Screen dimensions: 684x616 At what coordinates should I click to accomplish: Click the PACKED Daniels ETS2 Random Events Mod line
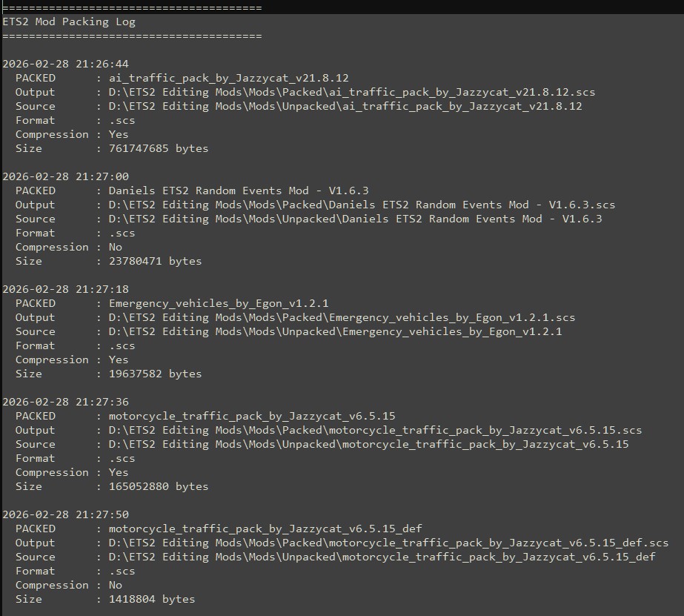pyautogui.click(x=192, y=191)
